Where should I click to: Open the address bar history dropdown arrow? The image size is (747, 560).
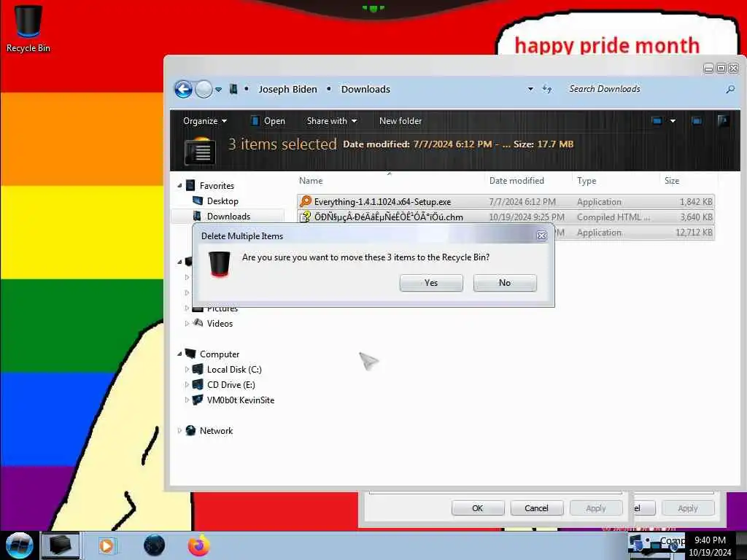coord(530,89)
